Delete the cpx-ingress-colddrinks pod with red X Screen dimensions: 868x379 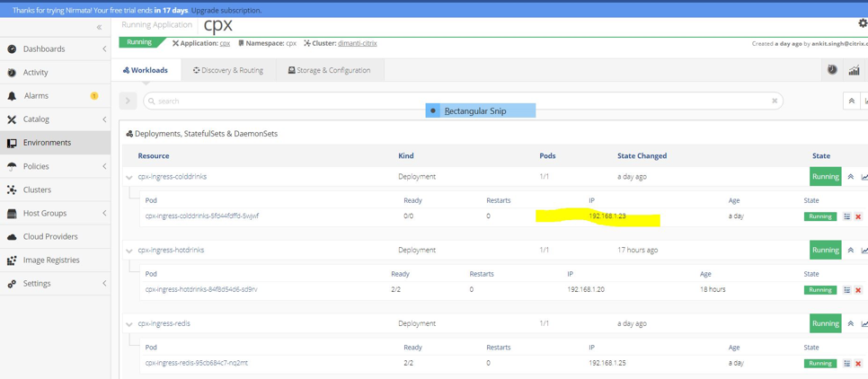(x=858, y=216)
